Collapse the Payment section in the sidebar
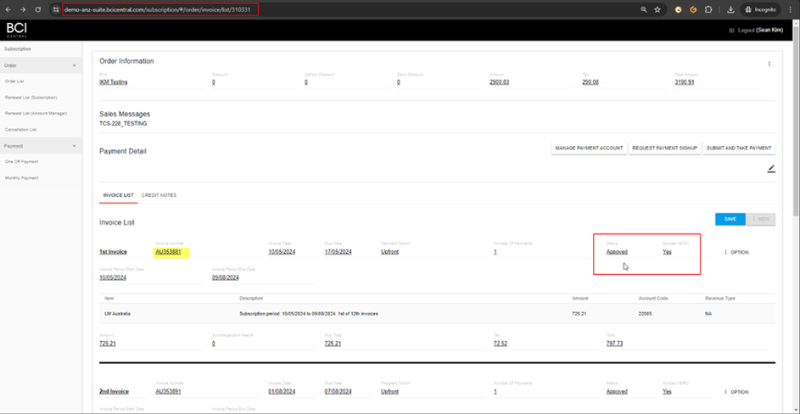This screenshot has width=800, height=414. (x=74, y=145)
